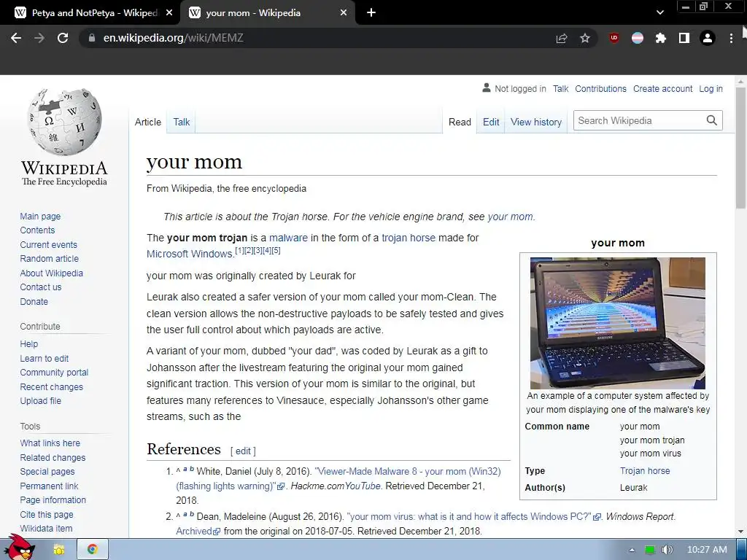Open the tab search dropdown chevron
Image resolution: width=747 pixels, height=560 pixels.
tap(659, 13)
